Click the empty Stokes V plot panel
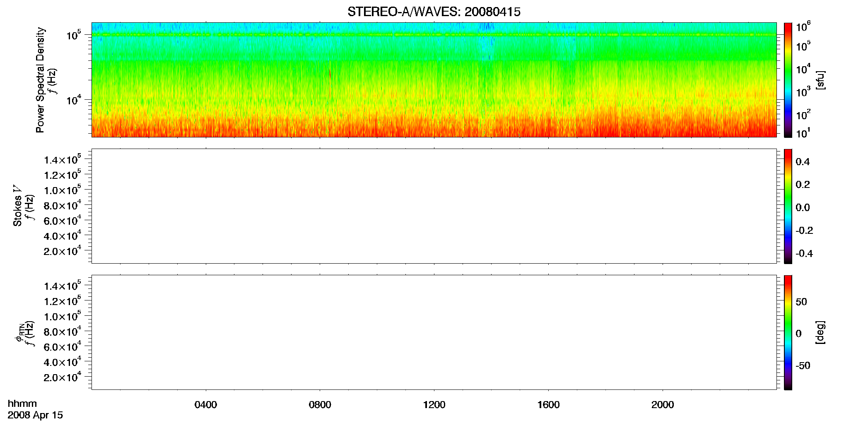Viewport: 868px width, 447px height. pyautogui.click(x=434, y=206)
